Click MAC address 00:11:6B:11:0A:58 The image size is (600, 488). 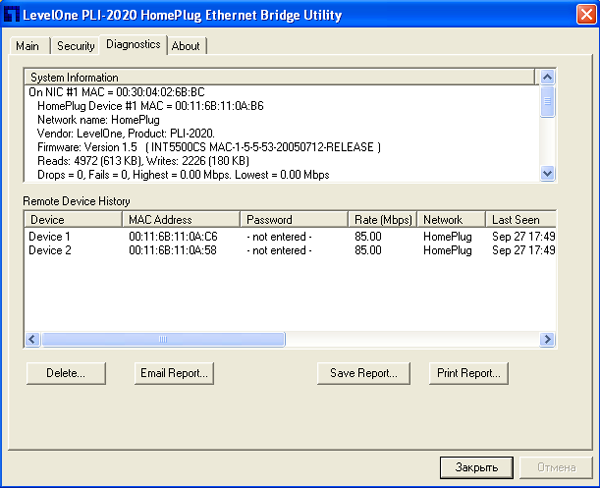(x=173, y=250)
